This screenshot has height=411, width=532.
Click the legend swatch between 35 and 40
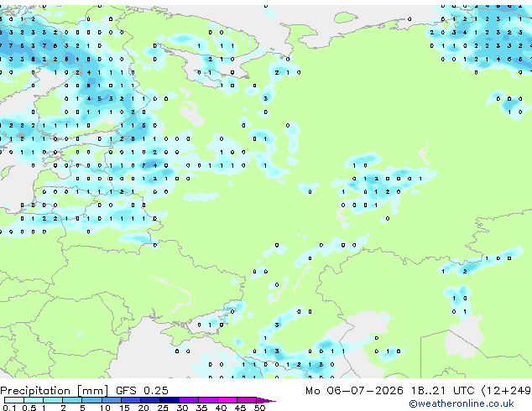click(208, 400)
